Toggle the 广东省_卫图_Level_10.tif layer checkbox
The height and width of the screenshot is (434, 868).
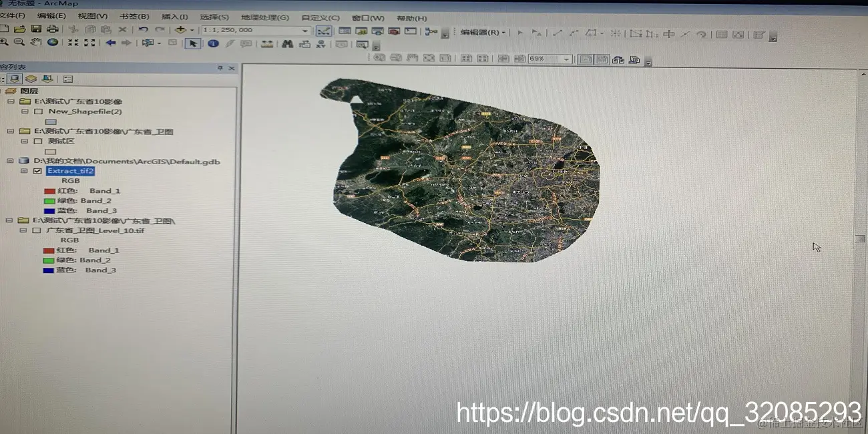[37, 230]
